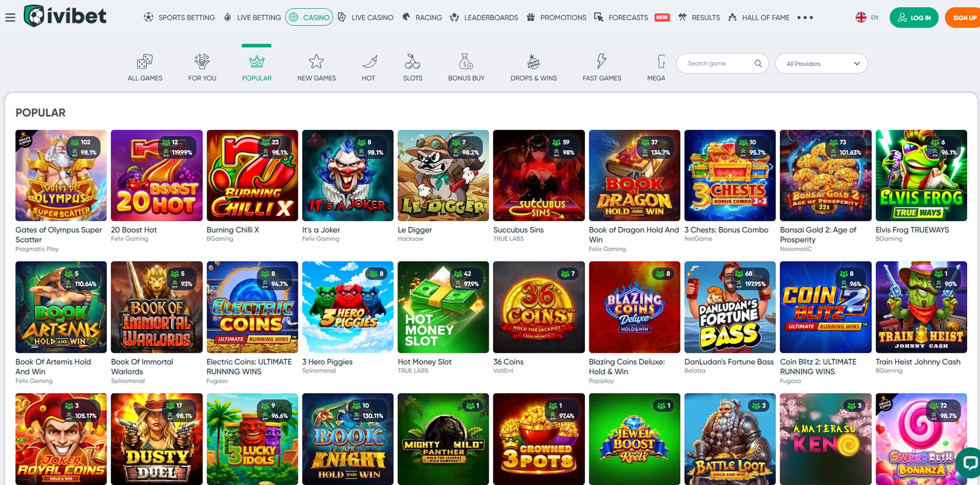Viewport: 980px width, 485px height.
Task: Open Coin Blitz 2 game tile
Action: click(x=826, y=307)
